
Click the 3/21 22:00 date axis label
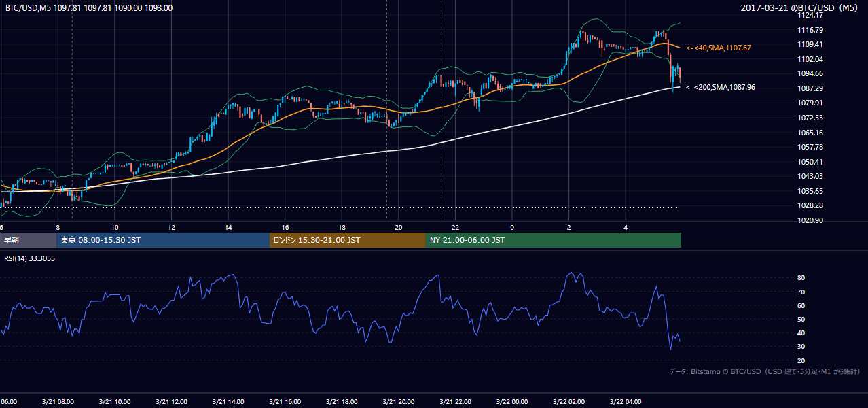[x=455, y=402]
